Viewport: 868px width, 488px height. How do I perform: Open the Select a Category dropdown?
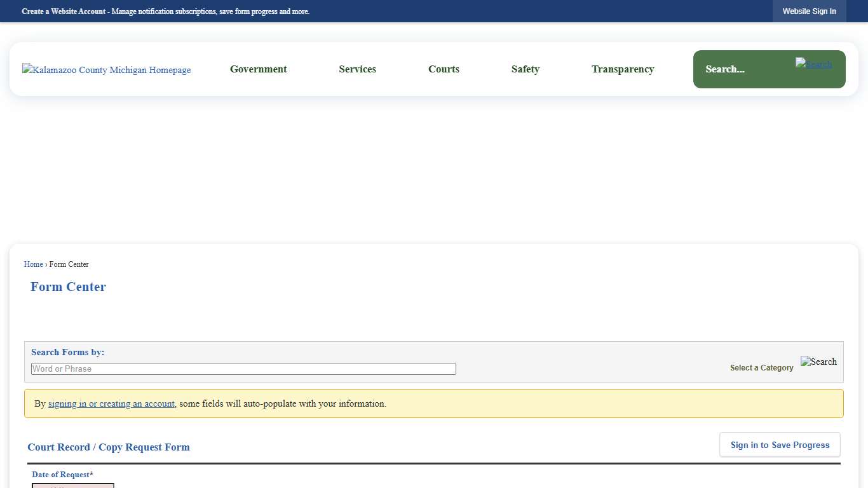click(761, 367)
